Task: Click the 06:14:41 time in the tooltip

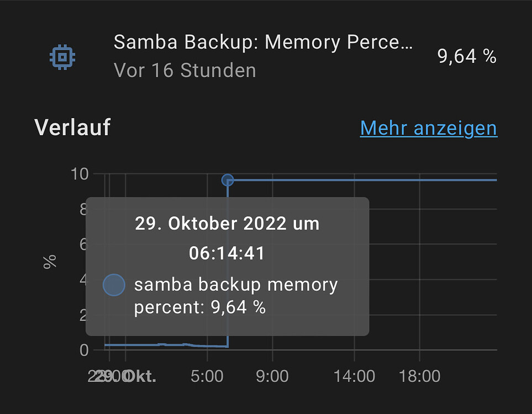Action: tap(227, 253)
